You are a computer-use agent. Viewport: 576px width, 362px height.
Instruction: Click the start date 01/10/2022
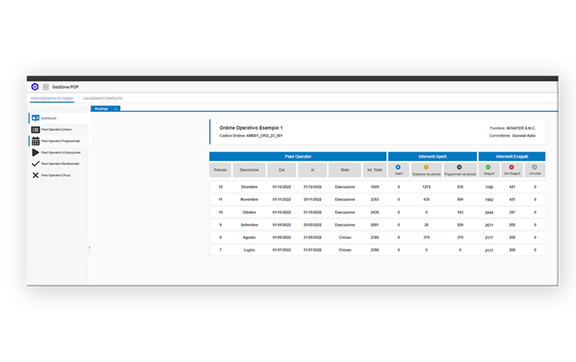point(282,212)
